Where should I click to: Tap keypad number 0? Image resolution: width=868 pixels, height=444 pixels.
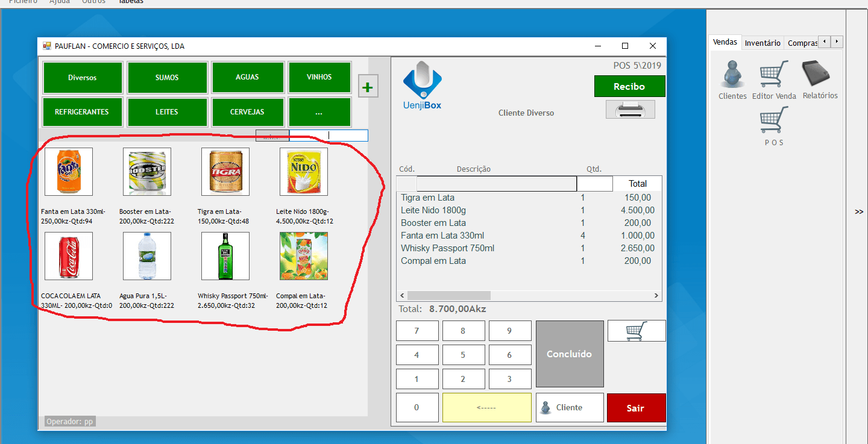pyautogui.click(x=417, y=407)
